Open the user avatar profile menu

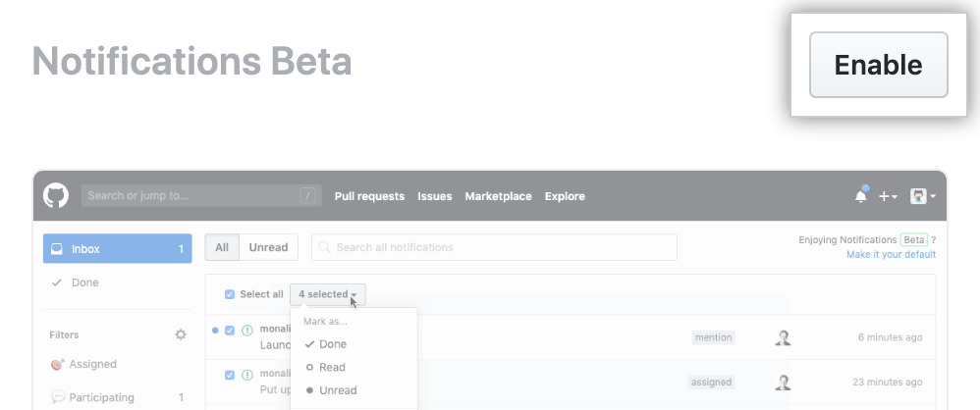(x=922, y=196)
